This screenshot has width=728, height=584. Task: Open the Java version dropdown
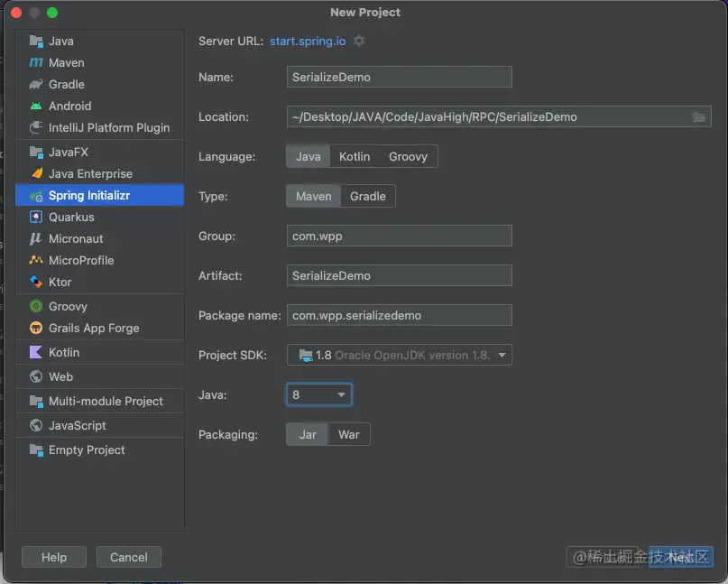[319, 395]
